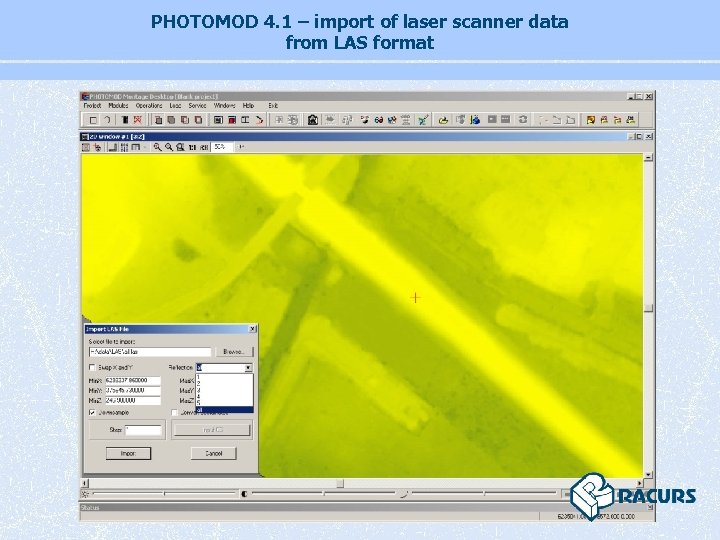Click the stereo glasses toolbar icon
Image resolution: width=720 pixels, height=540 pixels.
pyautogui.click(x=378, y=120)
